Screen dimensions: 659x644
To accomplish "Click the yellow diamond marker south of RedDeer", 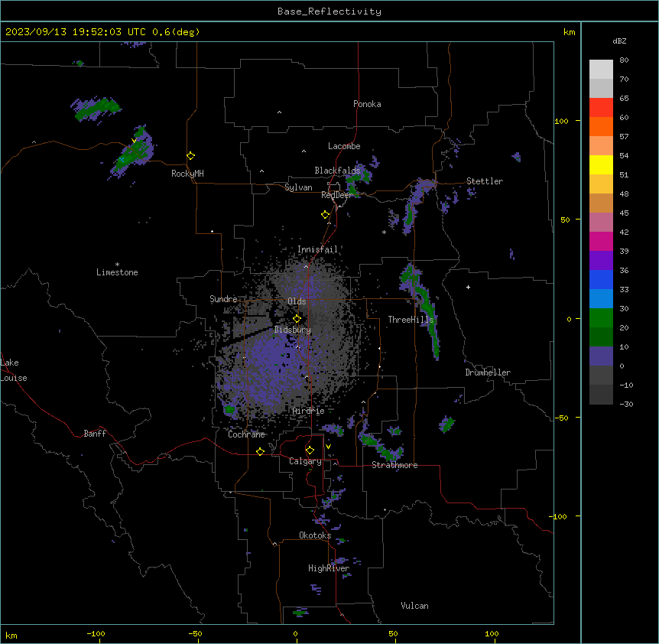I will (326, 215).
